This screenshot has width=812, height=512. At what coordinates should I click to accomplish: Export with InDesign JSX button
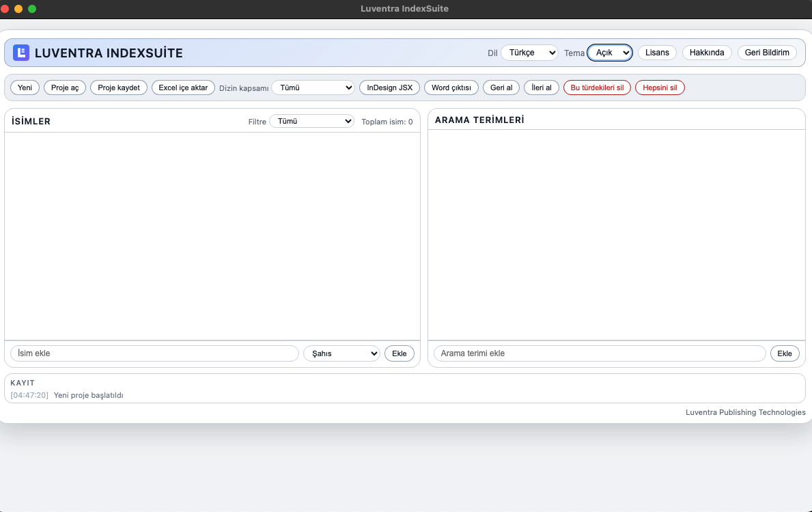coord(389,87)
